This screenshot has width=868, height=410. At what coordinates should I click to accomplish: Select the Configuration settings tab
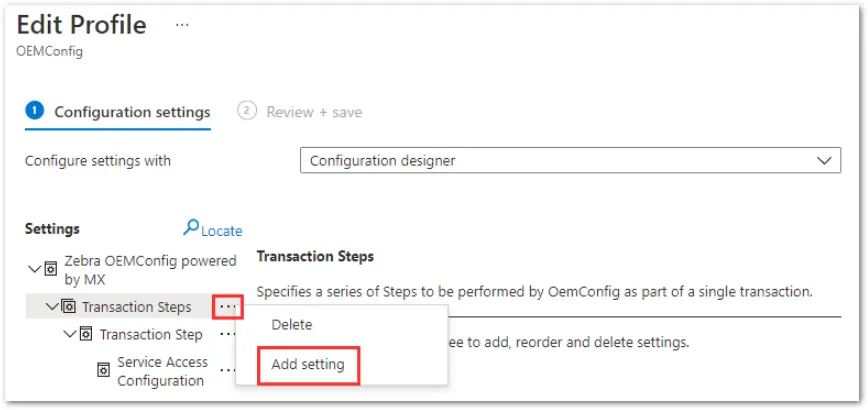coord(118,112)
